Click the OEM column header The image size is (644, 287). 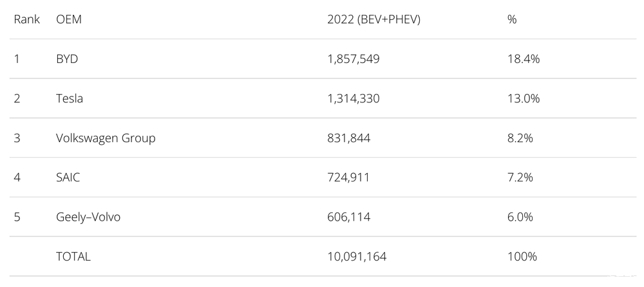[x=69, y=19]
